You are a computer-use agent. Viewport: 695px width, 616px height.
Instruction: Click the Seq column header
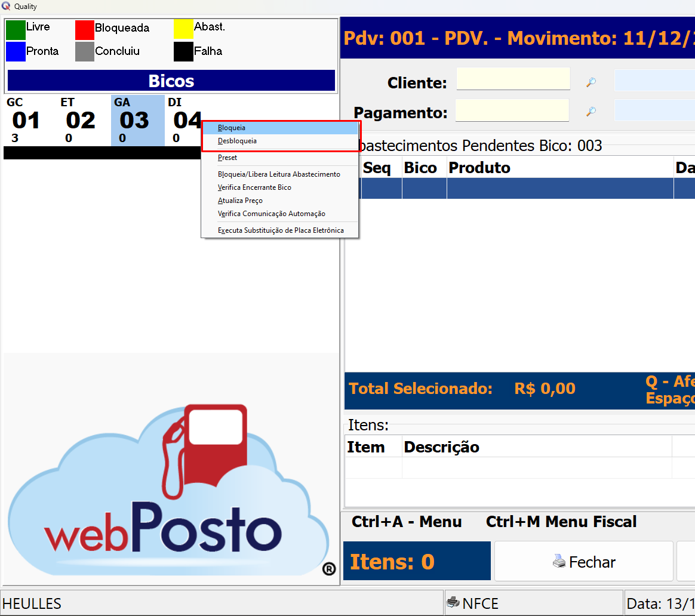tap(382, 168)
